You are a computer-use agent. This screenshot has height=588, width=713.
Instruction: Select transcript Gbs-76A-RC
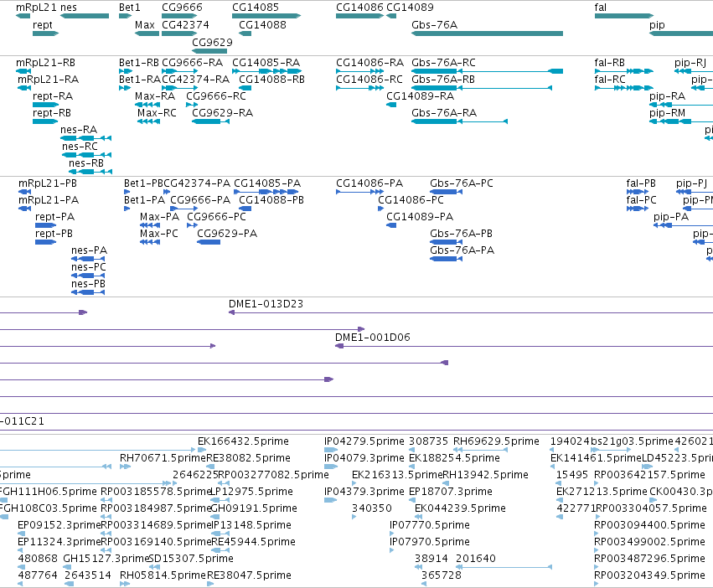pyautogui.click(x=443, y=63)
